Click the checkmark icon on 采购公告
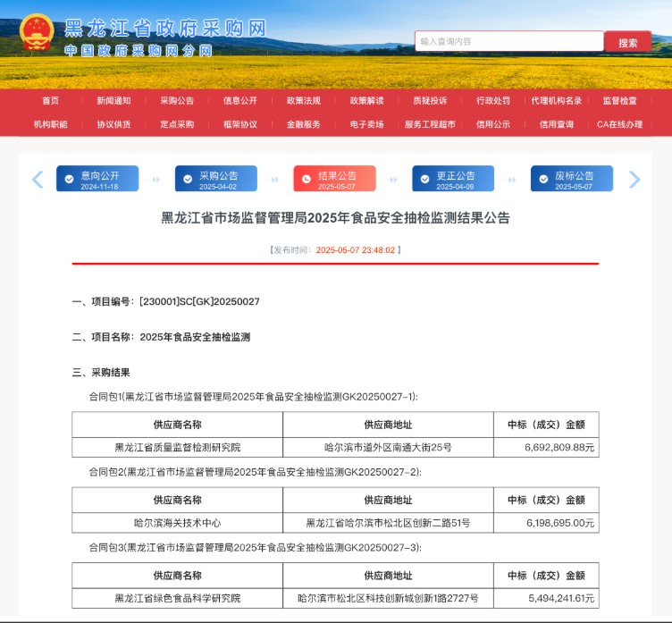 (188, 180)
